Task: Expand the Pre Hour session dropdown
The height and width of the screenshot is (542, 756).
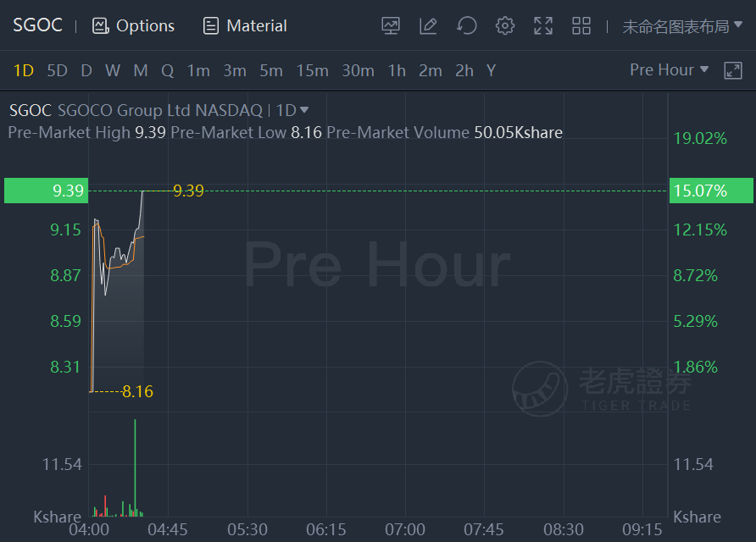Action: pyautogui.click(x=670, y=69)
